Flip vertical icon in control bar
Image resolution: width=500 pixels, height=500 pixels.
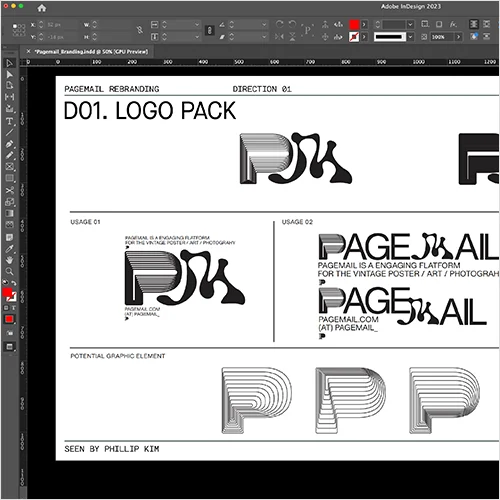tap(292, 37)
